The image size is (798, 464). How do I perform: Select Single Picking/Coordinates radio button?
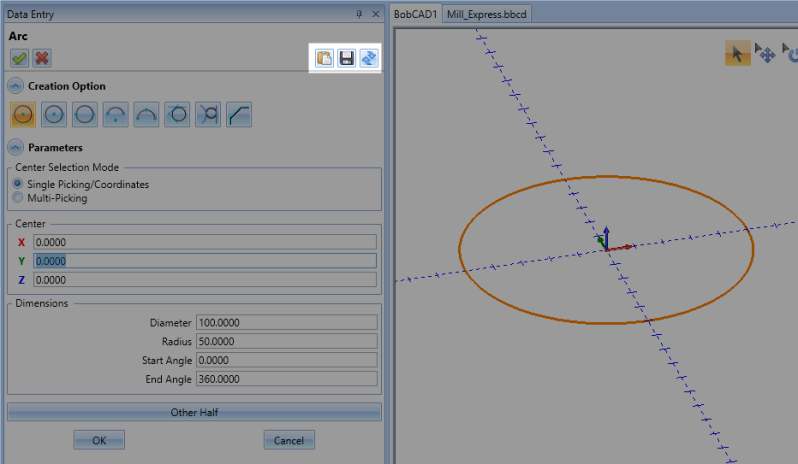(17, 185)
